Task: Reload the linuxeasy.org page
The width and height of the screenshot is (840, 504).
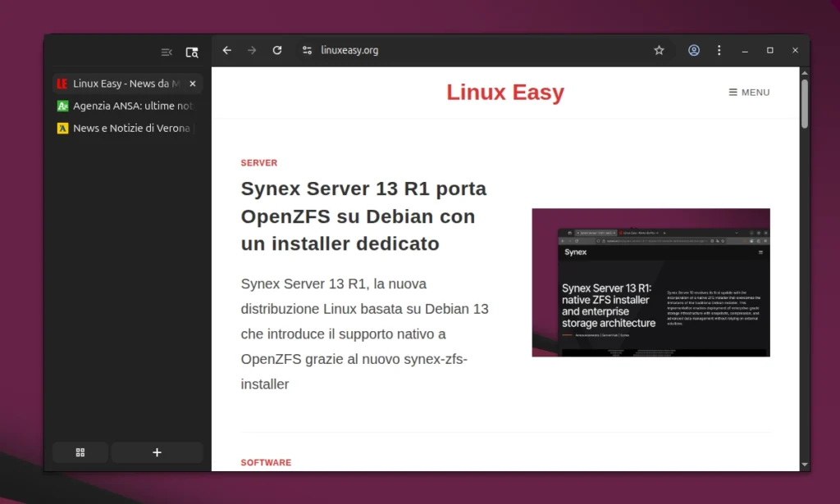Action: 276,50
